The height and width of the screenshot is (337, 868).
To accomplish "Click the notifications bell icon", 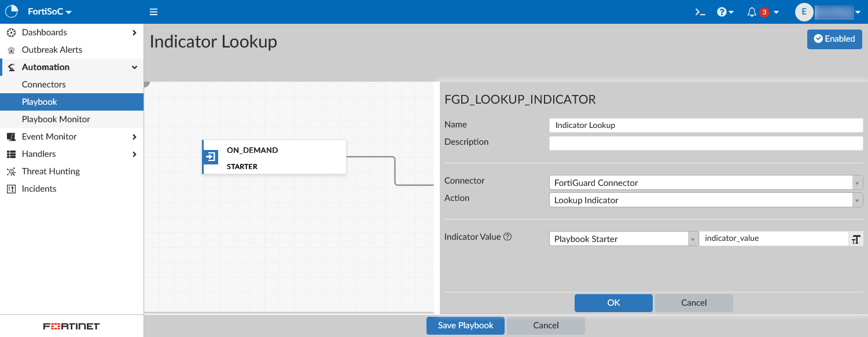I will click(x=752, y=12).
